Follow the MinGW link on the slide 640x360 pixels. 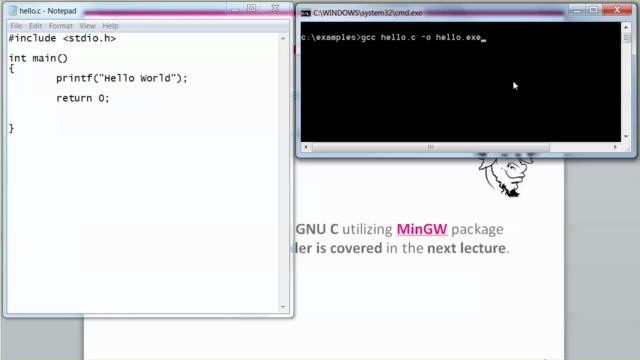click(422, 229)
